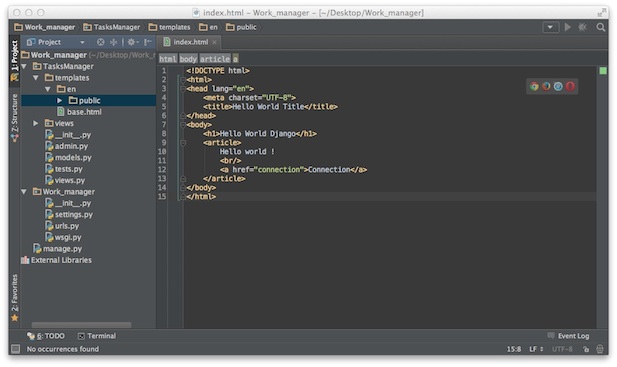The height and width of the screenshot is (367, 617).
Task: Click scroll from source target icon
Action: coord(101,42)
